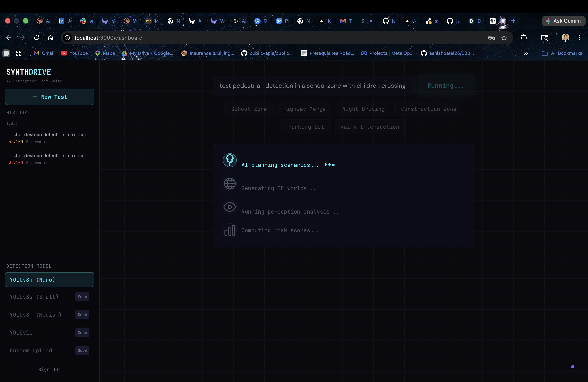Open the history test scored 42/100
This screenshot has width=588, height=382.
coord(49,138)
